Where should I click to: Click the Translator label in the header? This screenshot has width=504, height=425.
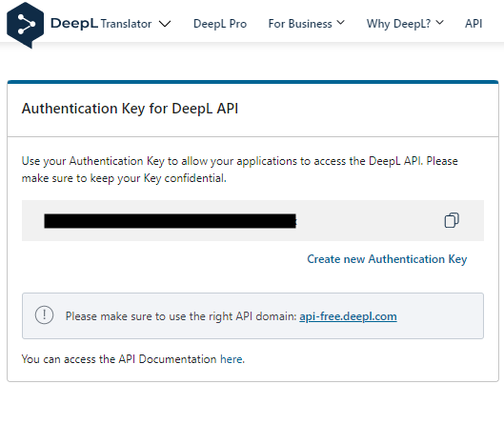click(x=126, y=24)
